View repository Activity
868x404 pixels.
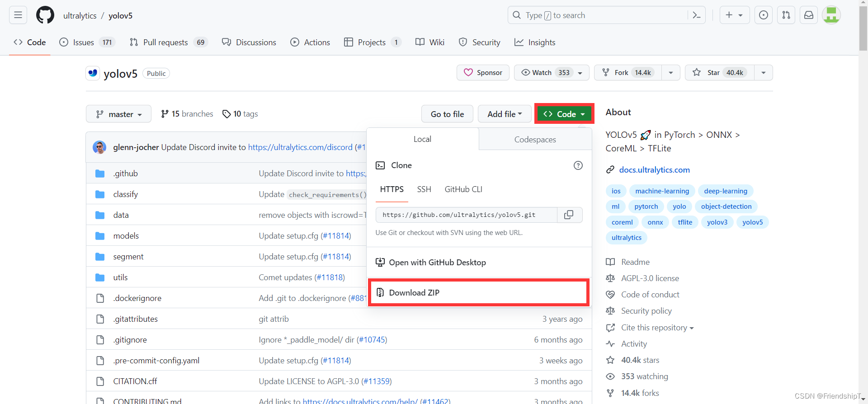coord(627,344)
